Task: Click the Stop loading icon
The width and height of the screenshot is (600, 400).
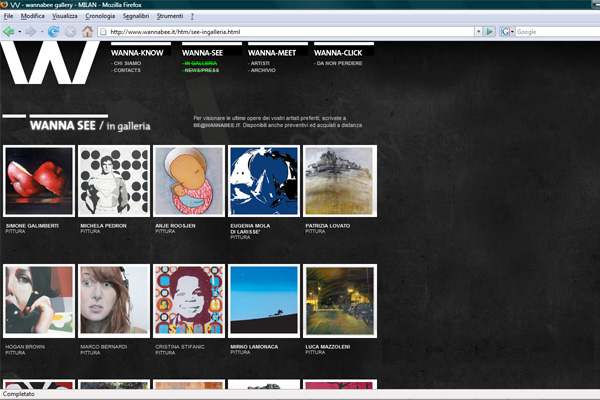Action: pyautogui.click(x=70, y=32)
